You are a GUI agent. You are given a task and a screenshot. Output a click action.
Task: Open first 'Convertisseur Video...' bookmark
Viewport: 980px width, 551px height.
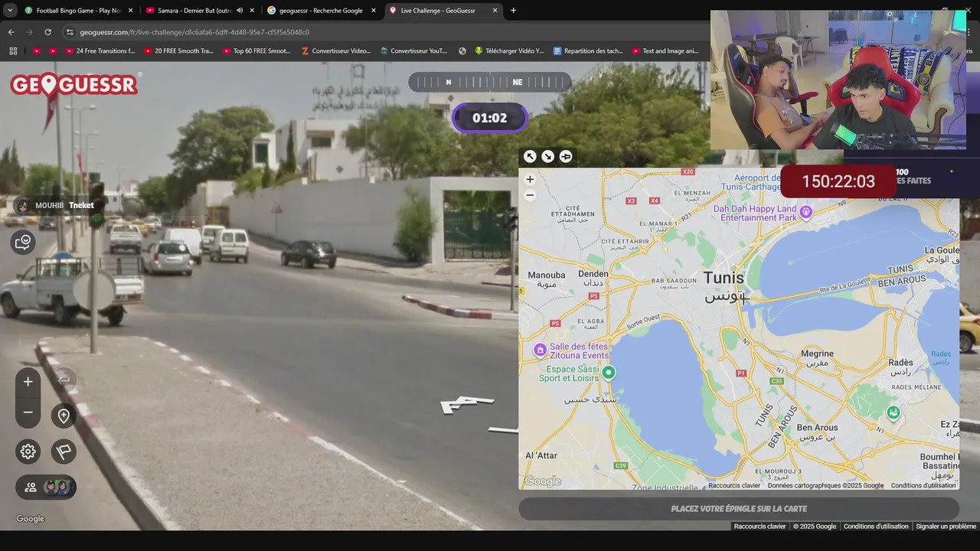335,51
